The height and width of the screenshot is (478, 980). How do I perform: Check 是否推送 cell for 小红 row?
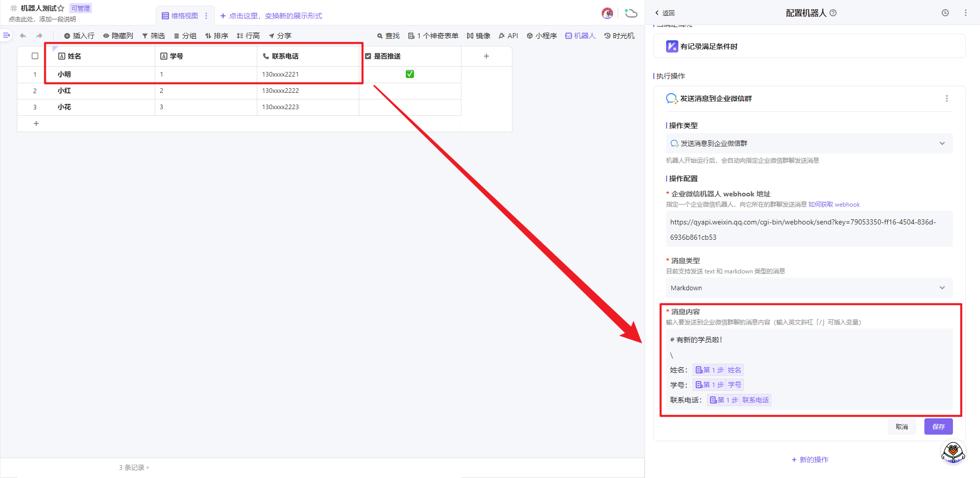pyautogui.click(x=410, y=91)
